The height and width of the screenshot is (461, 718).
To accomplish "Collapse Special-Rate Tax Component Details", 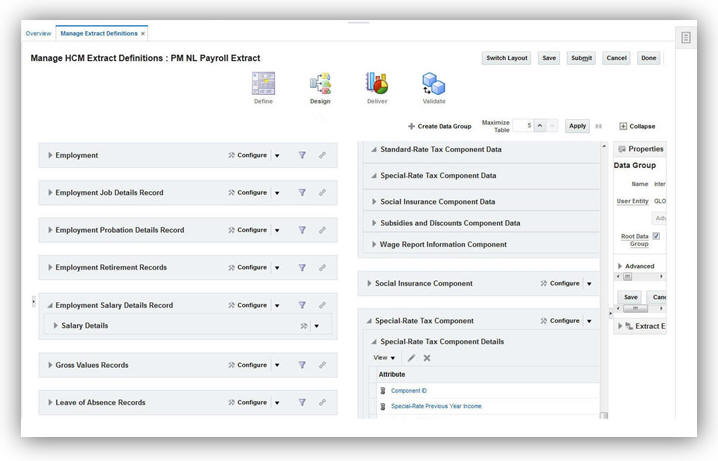I will (x=374, y=342).
